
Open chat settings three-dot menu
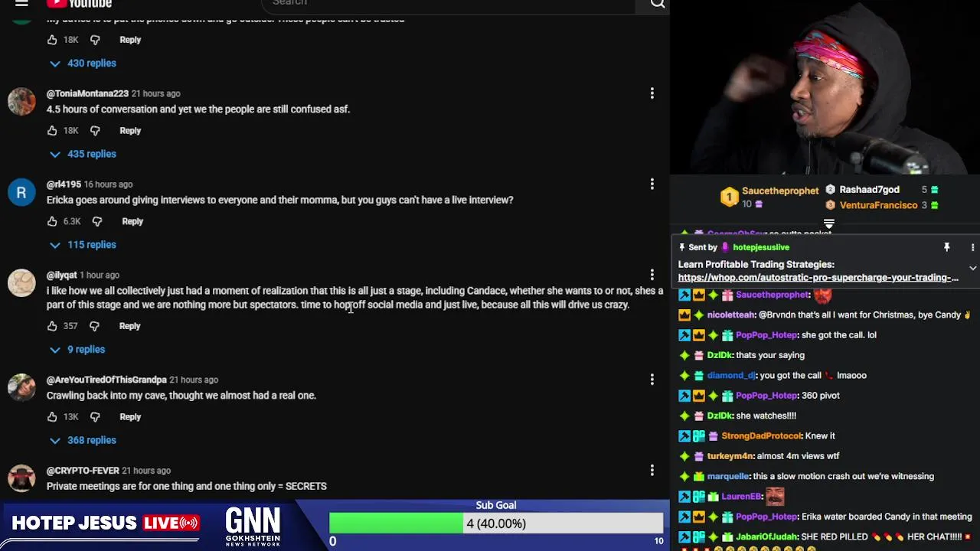pyautogui.click(x=972, y=247)
